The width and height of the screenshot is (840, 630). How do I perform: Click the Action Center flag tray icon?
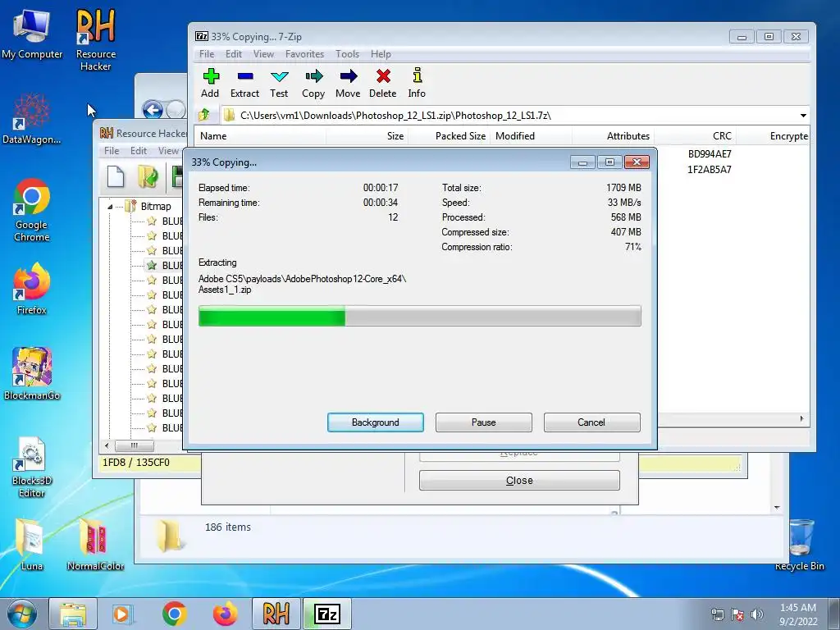click(x=737, y=614)
